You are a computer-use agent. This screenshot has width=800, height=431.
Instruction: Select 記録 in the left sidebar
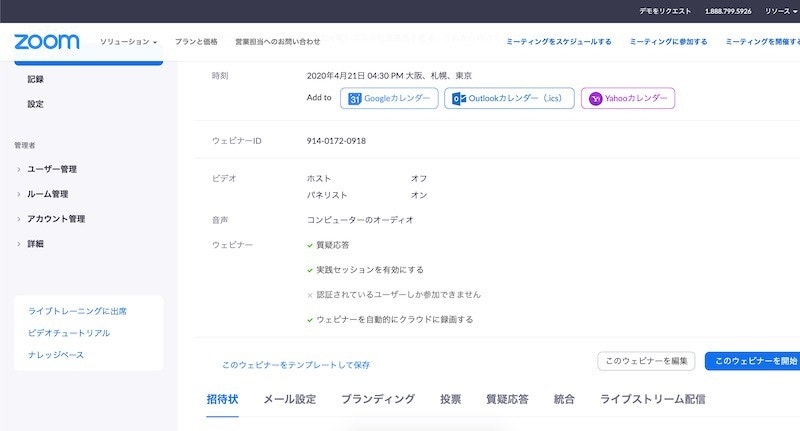[x=36, y=78]
